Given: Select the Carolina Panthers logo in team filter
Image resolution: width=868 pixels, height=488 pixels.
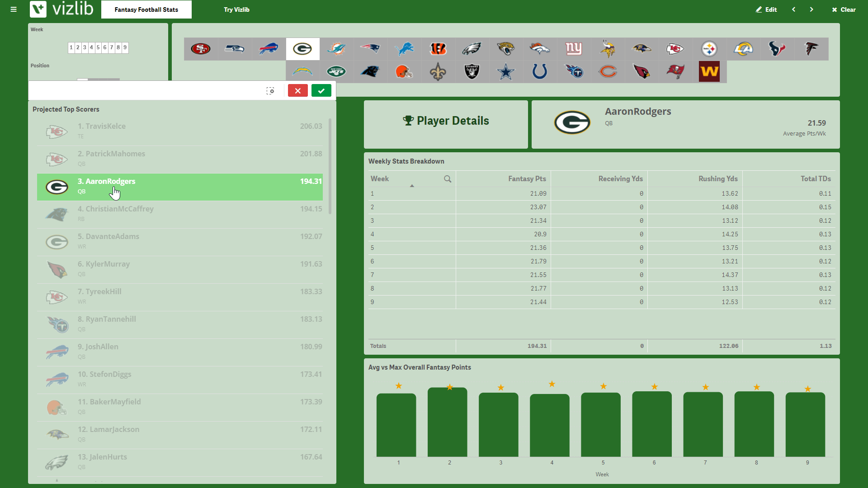Looking at the screenshot, I should pyautogui.click(x=370, y=71).
